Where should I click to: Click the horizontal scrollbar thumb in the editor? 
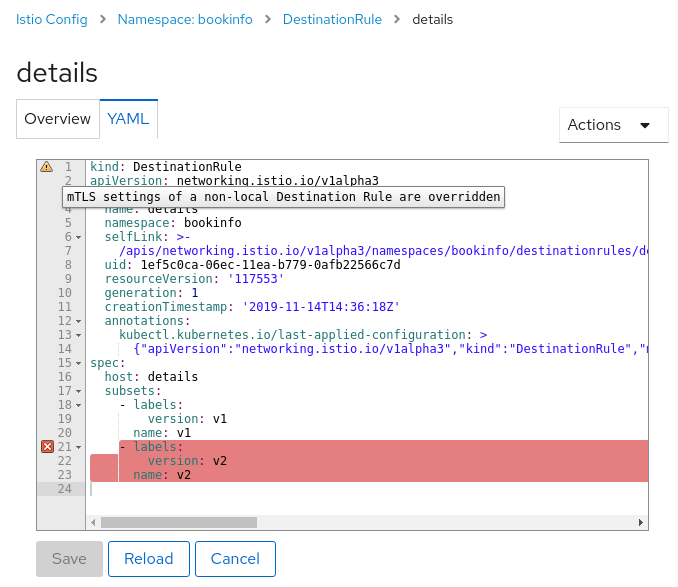pyautogui.click(x=179, y=523)
